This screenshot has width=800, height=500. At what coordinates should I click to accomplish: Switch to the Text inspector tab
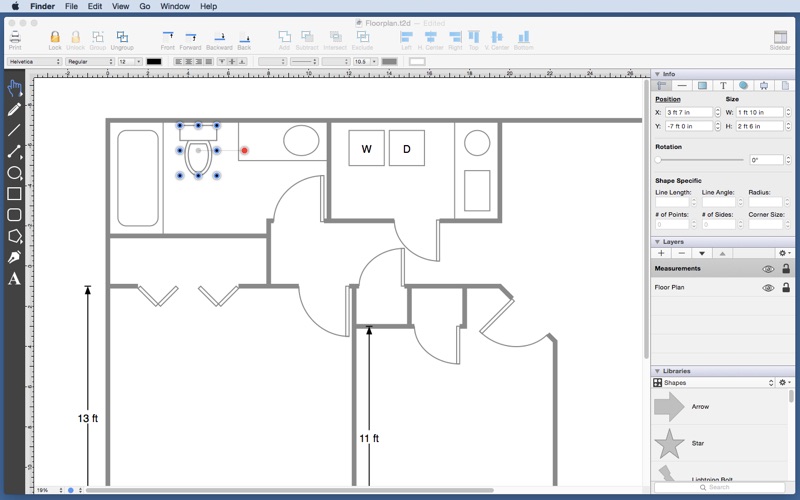click(723, 86)
